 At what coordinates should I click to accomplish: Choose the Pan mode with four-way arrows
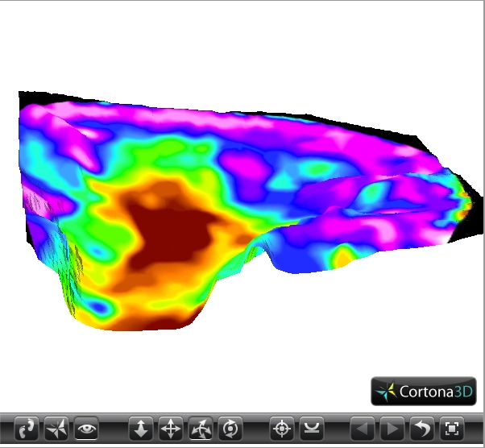(171, 429)
